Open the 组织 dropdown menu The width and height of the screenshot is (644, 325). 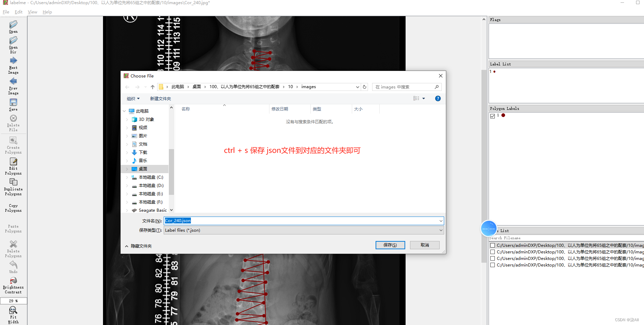133,99
